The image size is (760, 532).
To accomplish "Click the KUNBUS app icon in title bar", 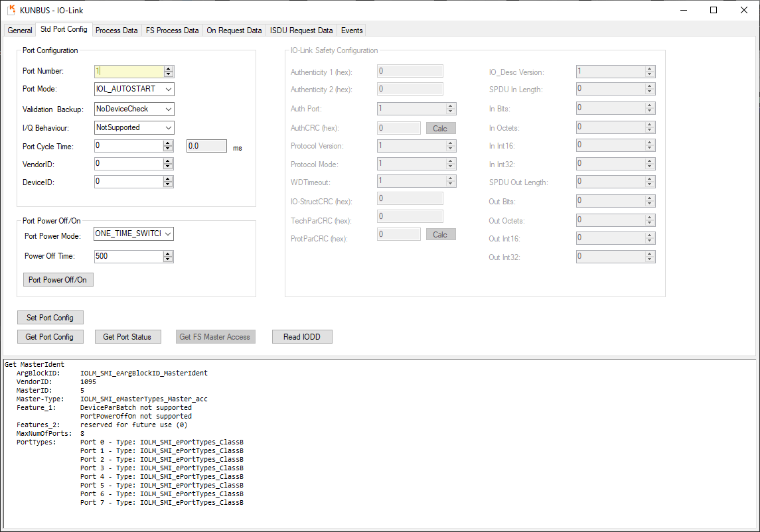I will (x=11, y=10).
